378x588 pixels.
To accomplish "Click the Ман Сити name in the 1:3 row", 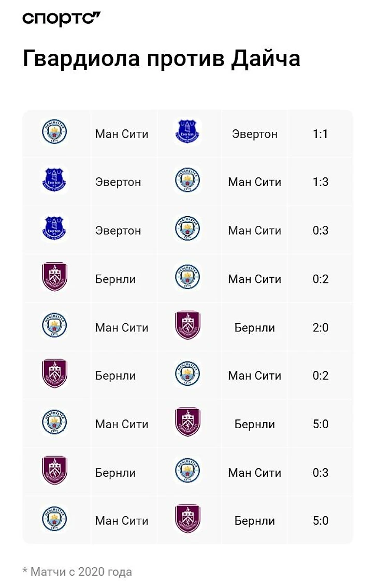I will pyautogui.click(x=254, y=182).
